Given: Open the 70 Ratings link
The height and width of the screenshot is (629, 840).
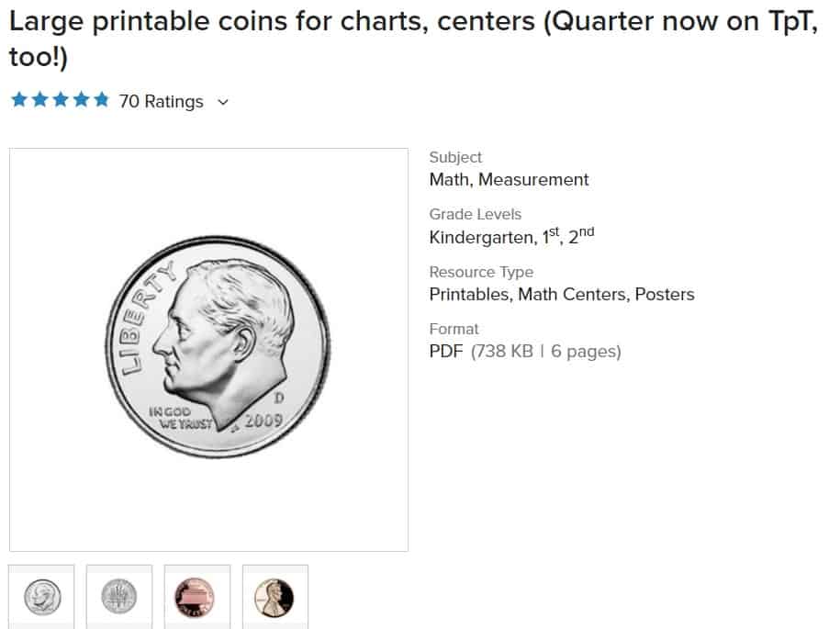Looking at the screenshot, I should (x=162, y=101).
